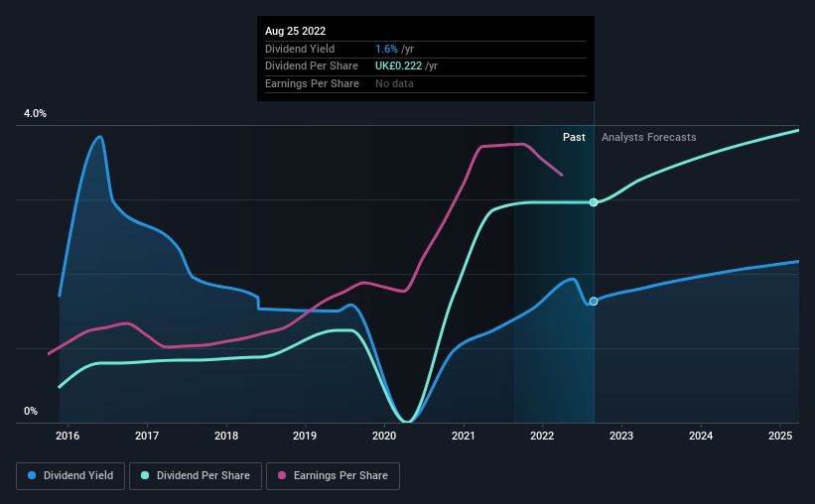
Task: Click Earnings Per Share row label in tooltip
Action: (312, 83)
